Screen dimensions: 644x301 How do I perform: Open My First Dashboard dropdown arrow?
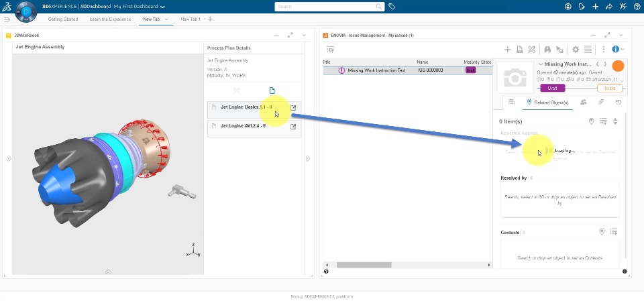pos(162,7)
